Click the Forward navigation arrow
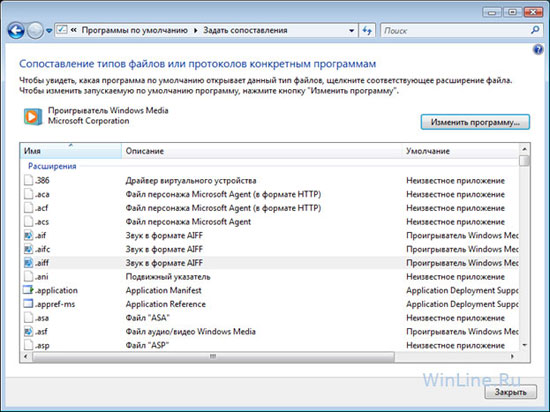Viewport: 550px width, 412px height. tap(35, 31)
